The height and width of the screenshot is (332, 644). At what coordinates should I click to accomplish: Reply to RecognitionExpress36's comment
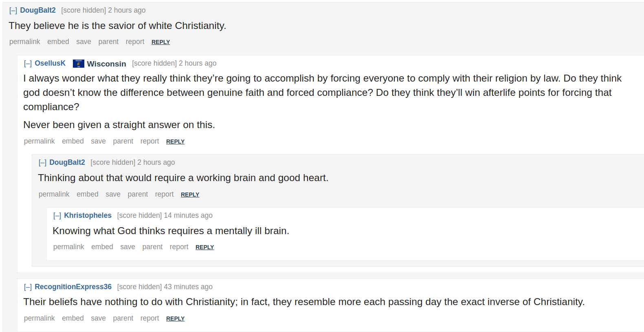[175, 319]
